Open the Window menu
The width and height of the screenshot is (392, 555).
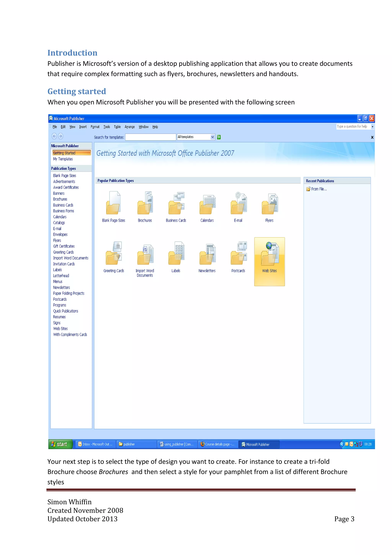point(144,127)
